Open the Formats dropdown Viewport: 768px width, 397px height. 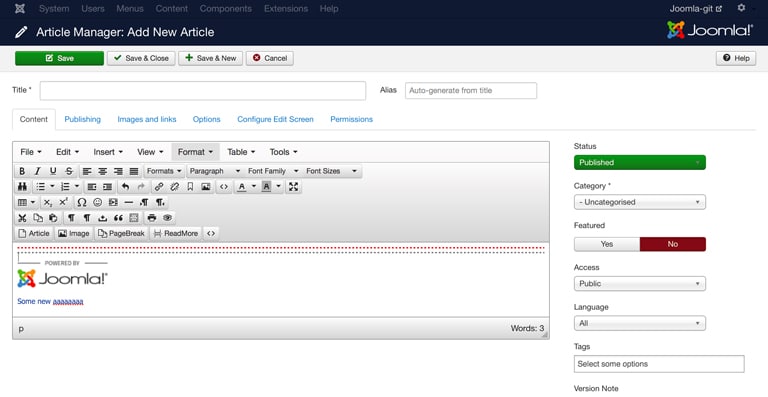pos(164,171)
